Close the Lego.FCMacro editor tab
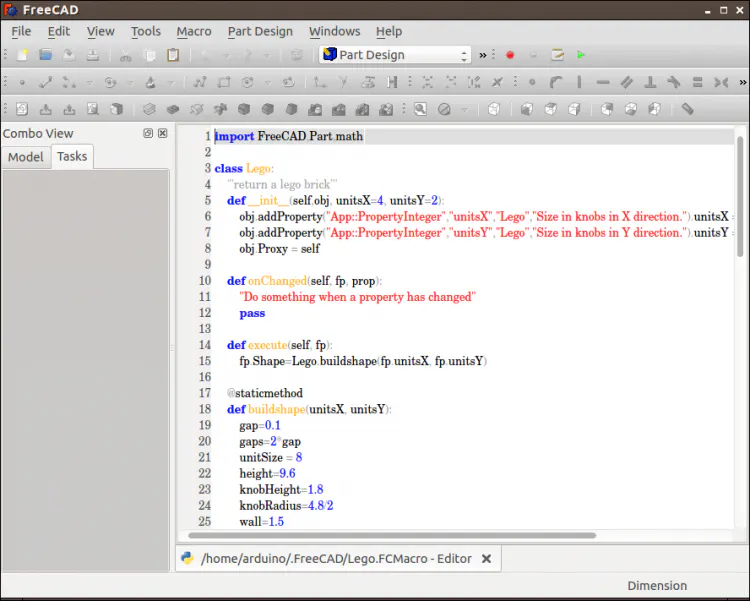 click(x=487, y=559)
